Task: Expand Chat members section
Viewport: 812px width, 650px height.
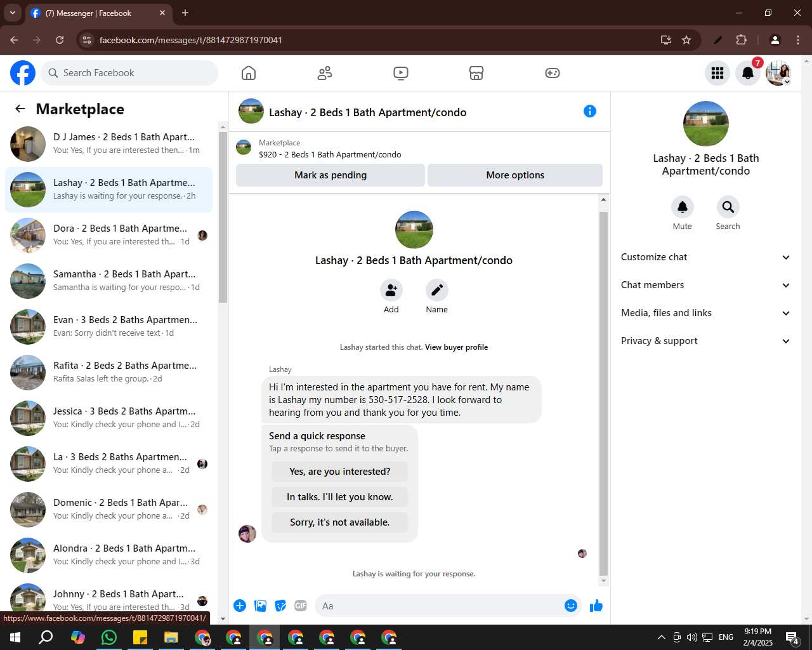Action: (x=705, y=285)
